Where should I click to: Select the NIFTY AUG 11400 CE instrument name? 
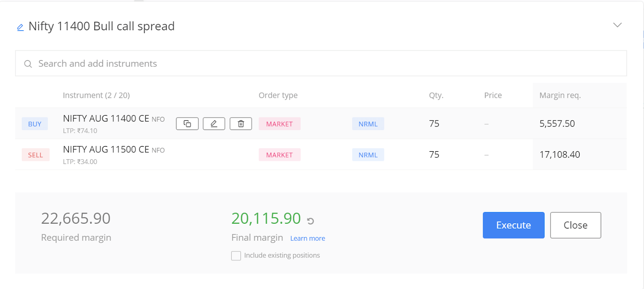(x=106, y=119)
